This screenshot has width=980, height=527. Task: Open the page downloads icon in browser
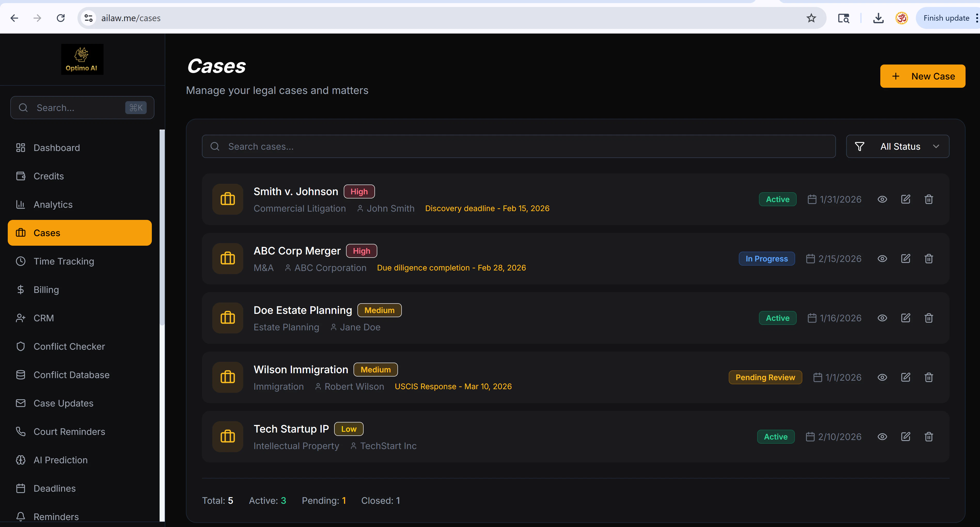[878, 18]
